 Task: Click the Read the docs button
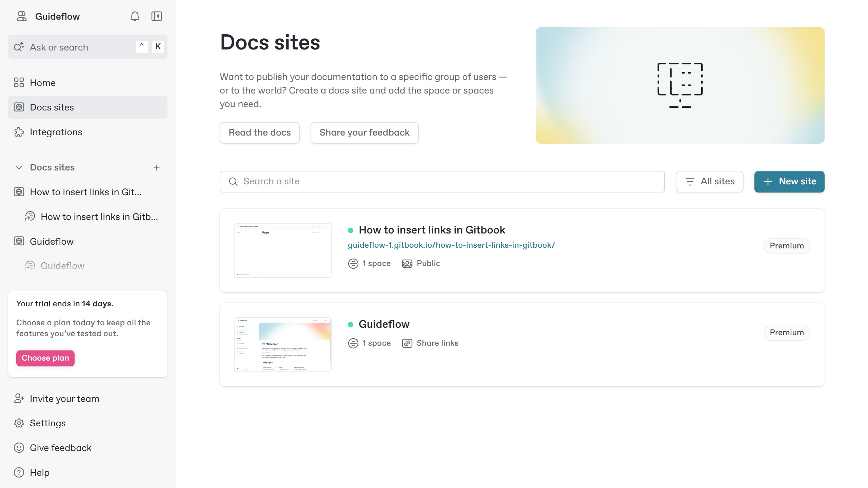[260, 133]
